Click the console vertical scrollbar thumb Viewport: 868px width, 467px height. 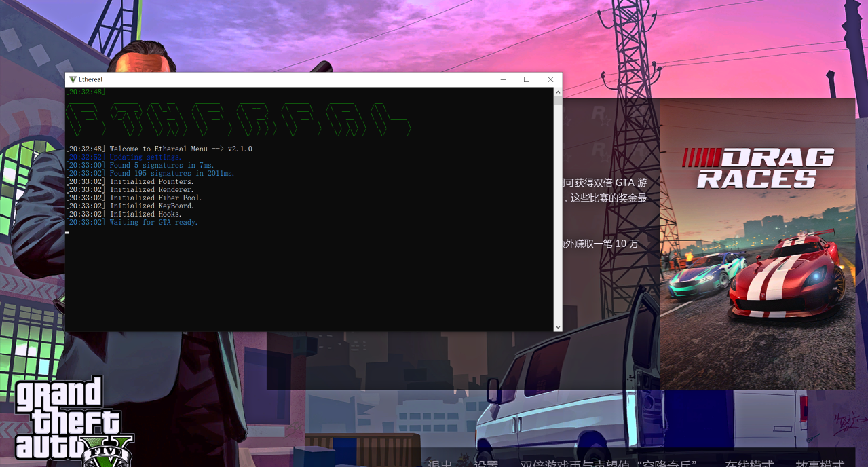pyautogui.click(x=558, y=100)
